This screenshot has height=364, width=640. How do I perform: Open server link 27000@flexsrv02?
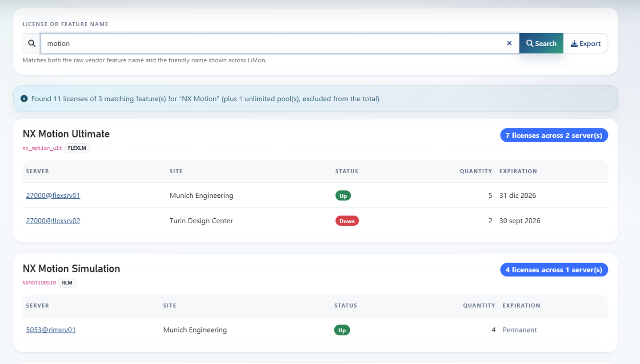[x=53, y=220]
